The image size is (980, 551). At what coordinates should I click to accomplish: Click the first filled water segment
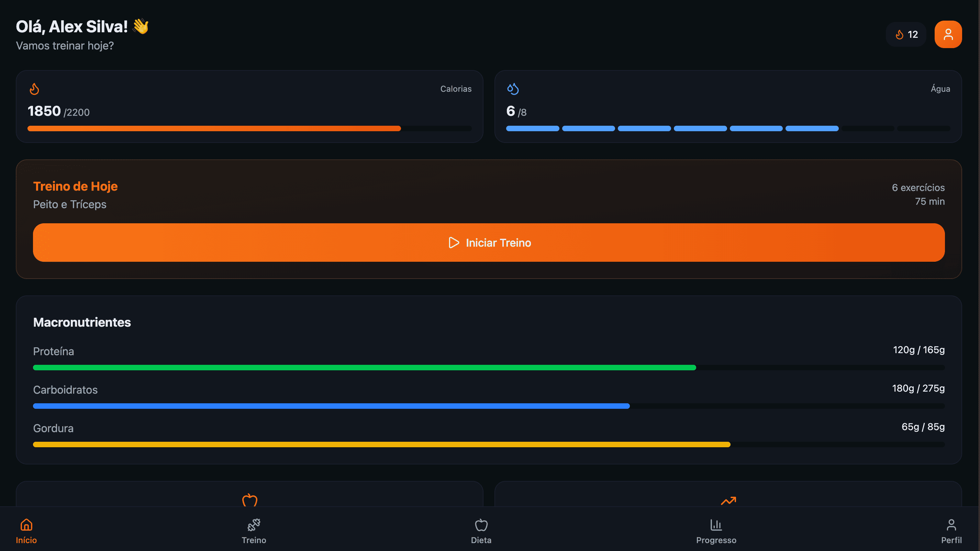tap(532, 128)
